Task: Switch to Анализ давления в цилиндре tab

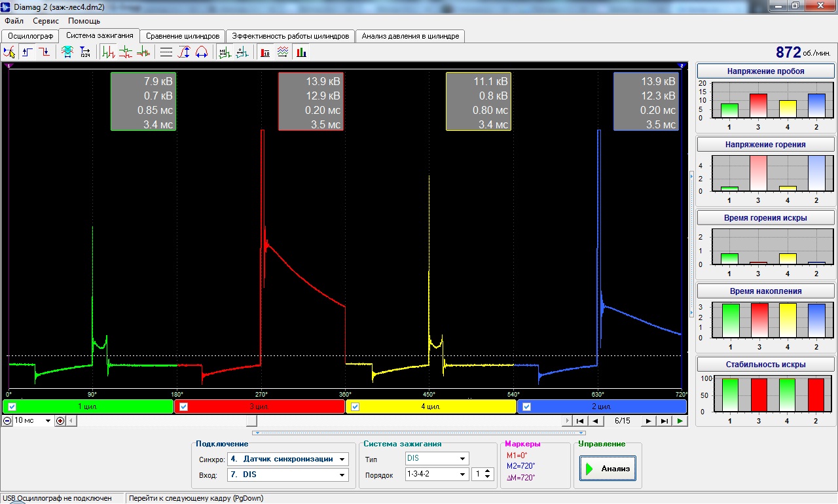Action: [410, 36]
